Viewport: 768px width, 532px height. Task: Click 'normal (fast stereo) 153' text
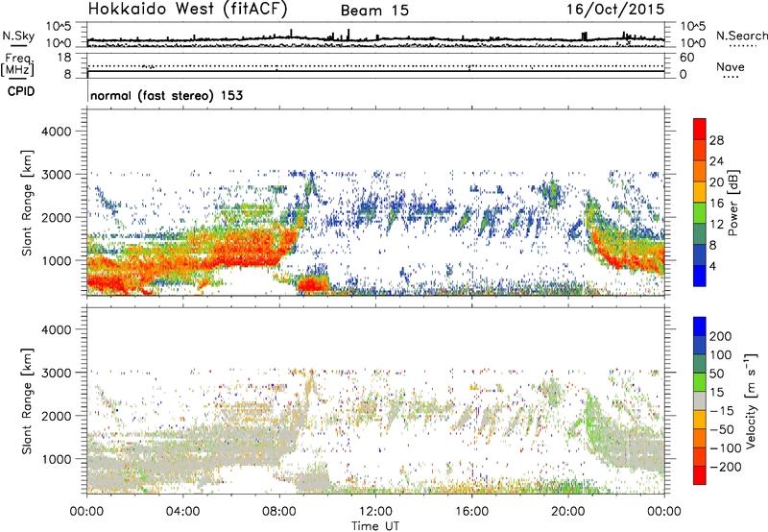click(x=166, y=95)
